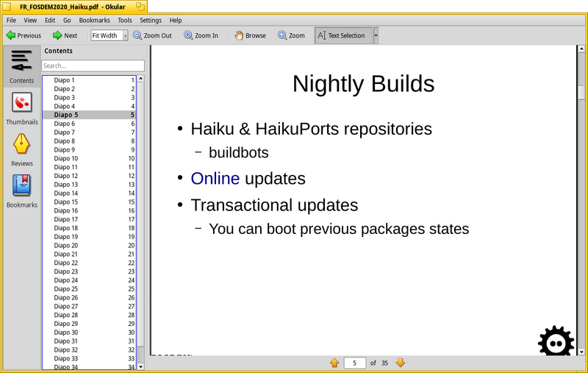The width and height of the screenshot is (588, 373).
Task: Open the Text Selection tool dropdown arrow
Action: click(376, 35)
